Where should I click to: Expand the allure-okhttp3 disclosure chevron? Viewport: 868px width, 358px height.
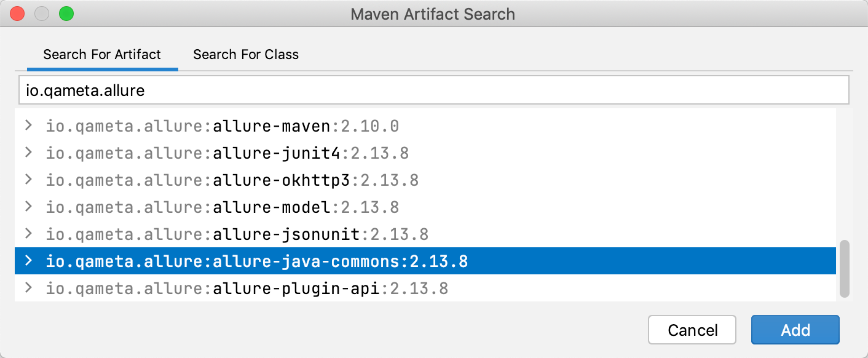click(x=28, y=180)
